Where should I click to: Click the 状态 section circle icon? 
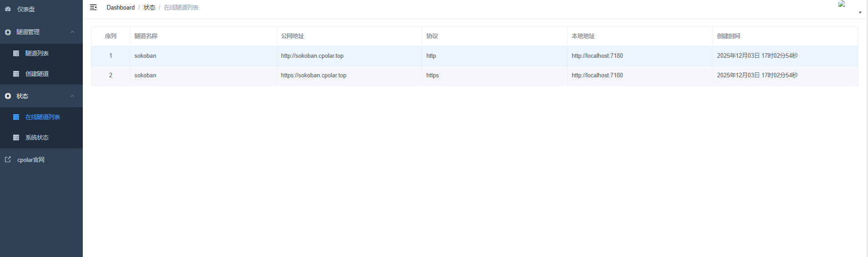click(x=8, y=96)
